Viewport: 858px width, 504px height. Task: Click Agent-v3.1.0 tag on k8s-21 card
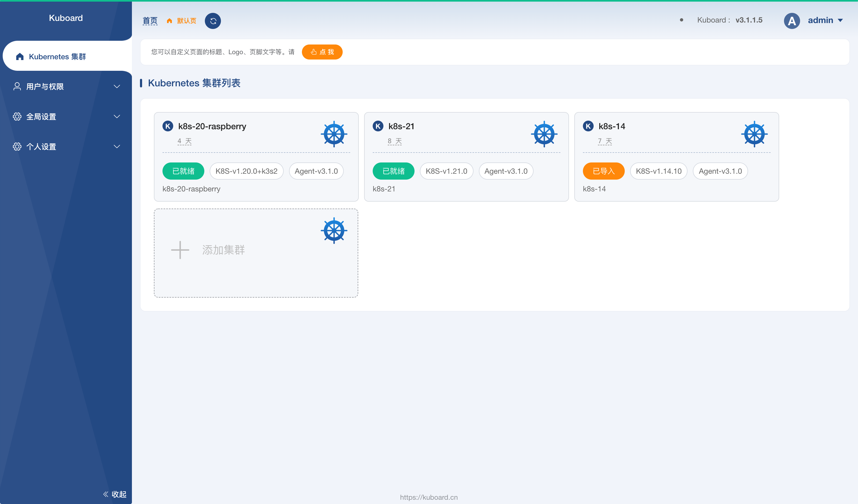point(506,171)
